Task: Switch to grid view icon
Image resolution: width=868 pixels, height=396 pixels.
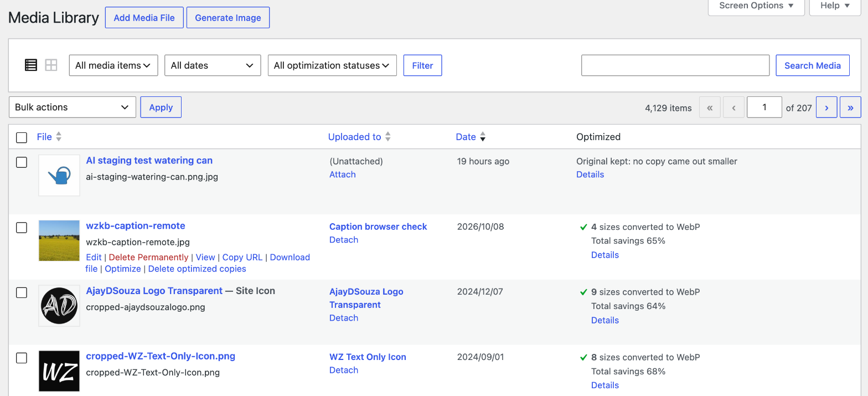Action: (51, 65)
